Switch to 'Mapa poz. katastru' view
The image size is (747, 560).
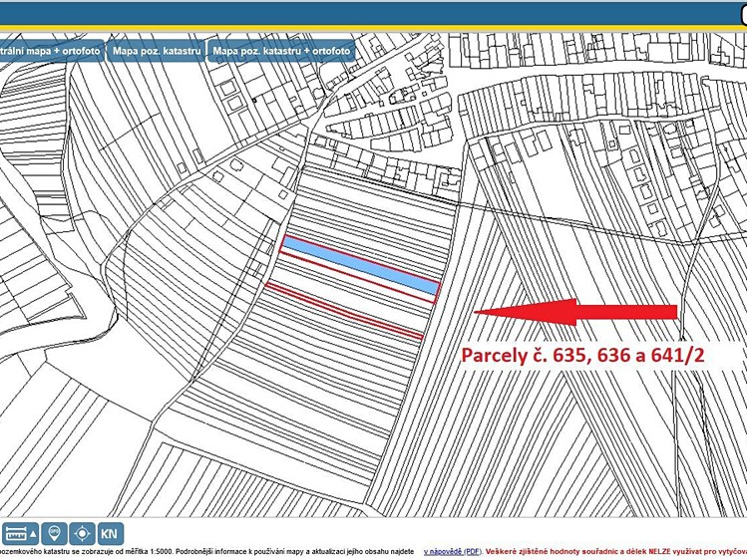click(157, 51)
